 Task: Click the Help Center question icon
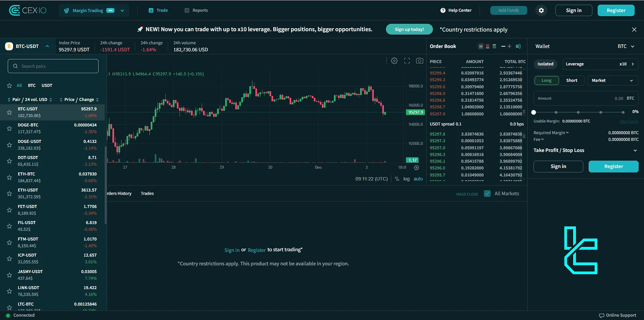(x=443, y=10)
